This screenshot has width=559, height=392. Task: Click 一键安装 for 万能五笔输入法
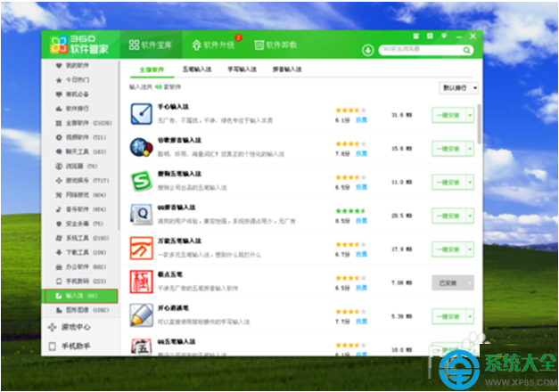click(x=448, y=249)
